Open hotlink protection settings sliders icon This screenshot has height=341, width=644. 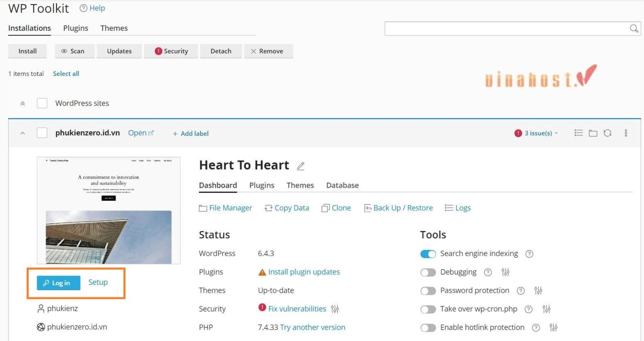(553, 327)
